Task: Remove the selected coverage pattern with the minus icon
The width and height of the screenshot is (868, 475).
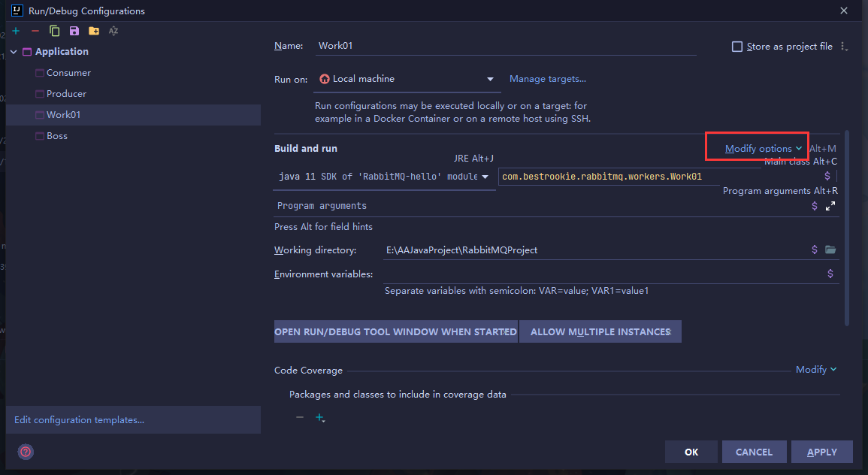Action: click(x=300, y=417)
